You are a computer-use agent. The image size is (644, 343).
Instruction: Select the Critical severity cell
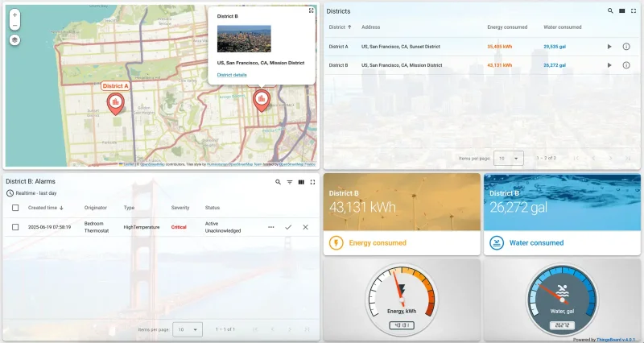click(179, 227)
